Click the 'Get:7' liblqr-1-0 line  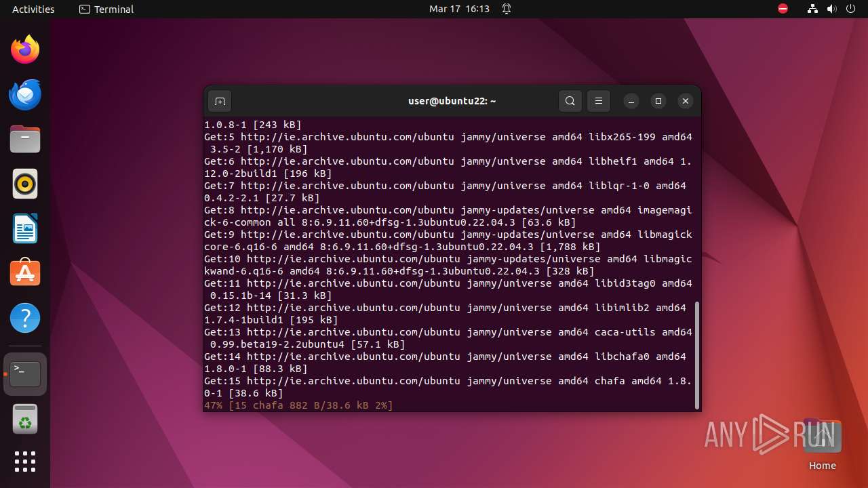pyautogui.click(x=445, y=192)
